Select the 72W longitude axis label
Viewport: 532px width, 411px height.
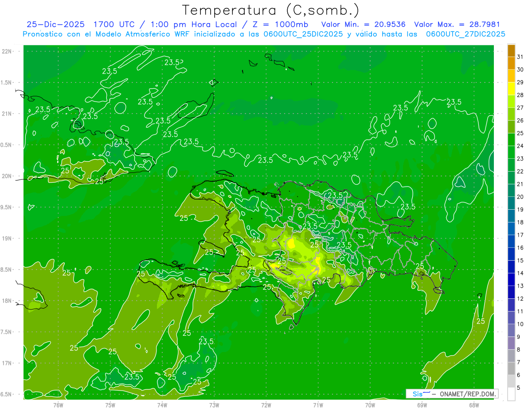pos(266,405)
